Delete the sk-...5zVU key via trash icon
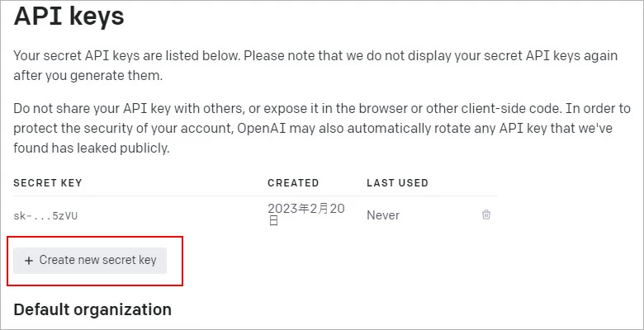Screen dimensions: 644x330 (x=486, y=214)
